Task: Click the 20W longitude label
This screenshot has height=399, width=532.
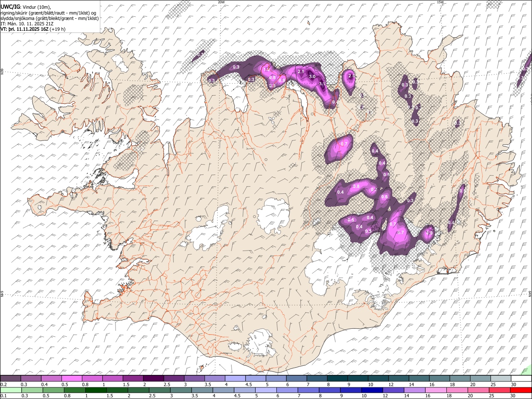Action: coord(221,2)
